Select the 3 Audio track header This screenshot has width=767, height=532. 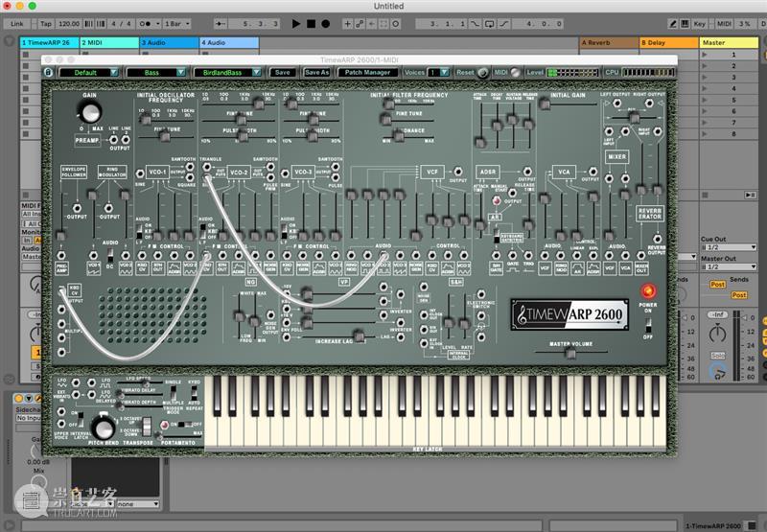[170, 42]
